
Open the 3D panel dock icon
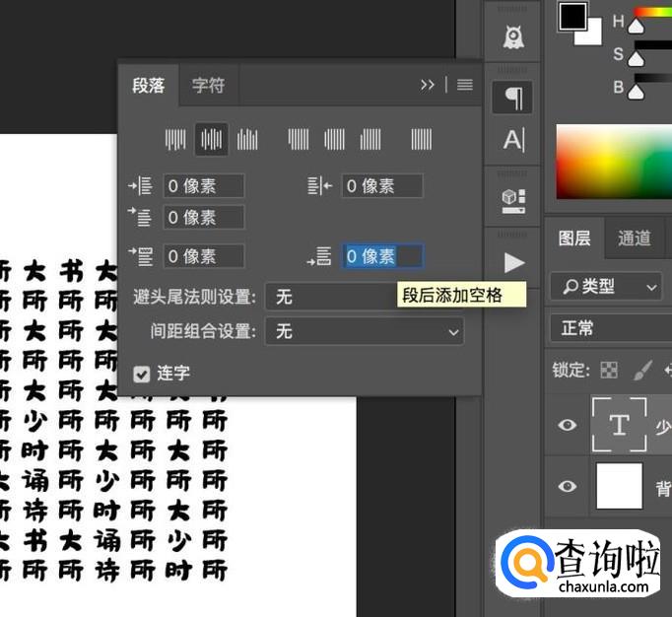pyautogui.click(x=513, y=201)
